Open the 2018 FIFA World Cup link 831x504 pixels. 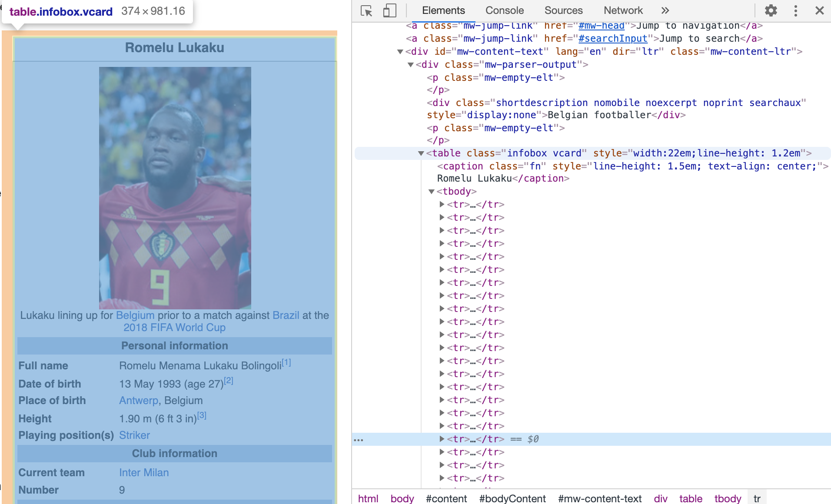tap(174, 328)
